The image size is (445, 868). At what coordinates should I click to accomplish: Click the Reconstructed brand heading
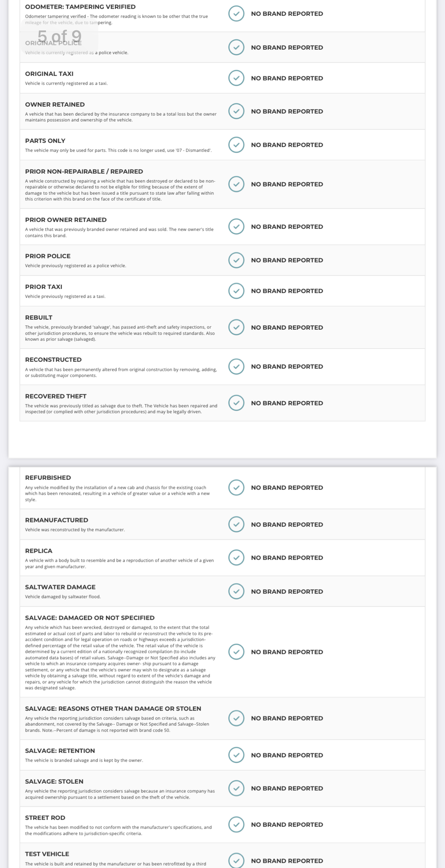tap(53, 360)
